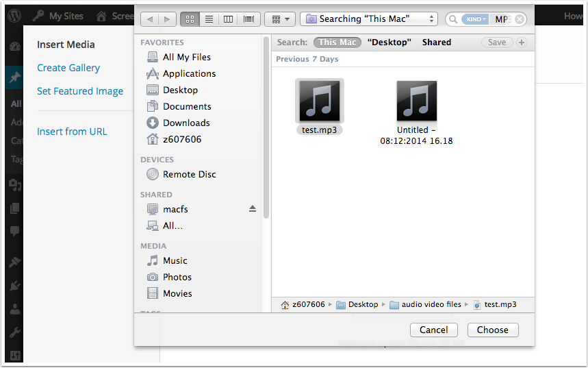This screenshot has height=368, width=588.
Task: Open the KIND search token dropdown
Action: (476, 19)
